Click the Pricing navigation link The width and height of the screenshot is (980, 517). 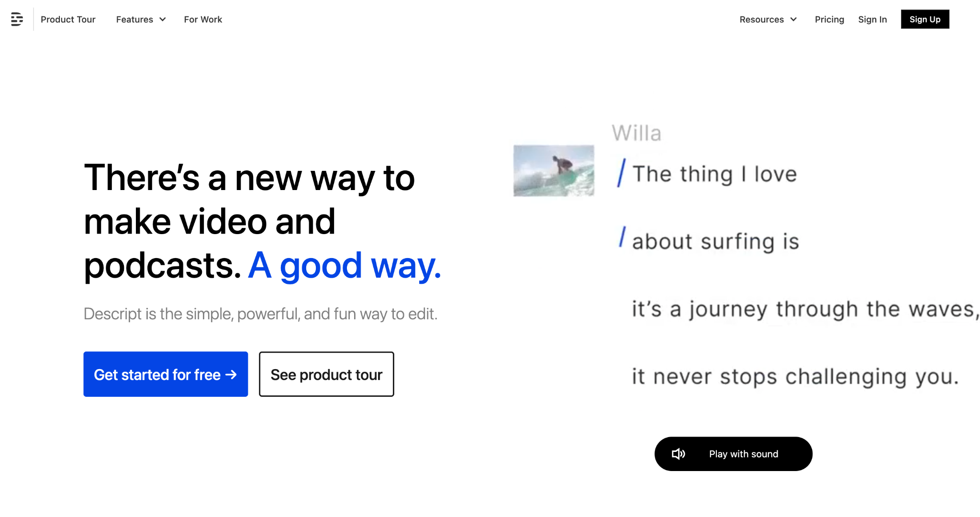[830, 20]
